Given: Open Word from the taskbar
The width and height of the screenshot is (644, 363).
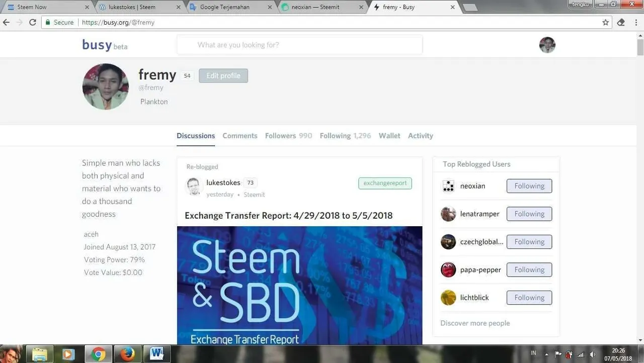Looking at the screenshot, I should click(157, 354).
